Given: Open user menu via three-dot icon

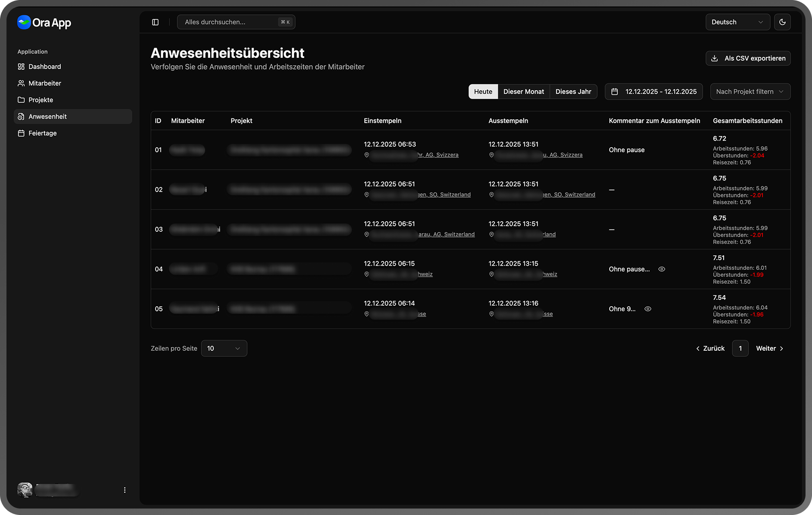Looking at the screenshot, I should tap(125, 490).
